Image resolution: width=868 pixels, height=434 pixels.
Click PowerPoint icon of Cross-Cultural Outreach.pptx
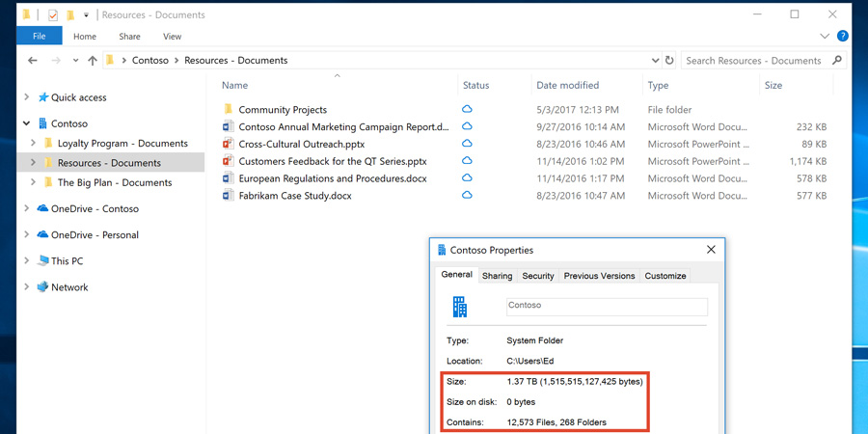pos(228,144)
